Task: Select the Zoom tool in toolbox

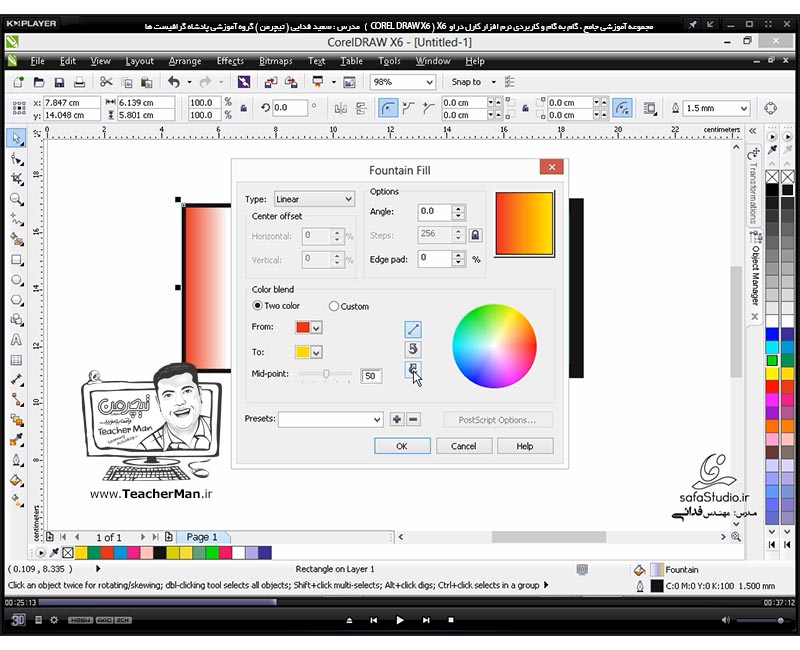Action: (x=17, y=199)
